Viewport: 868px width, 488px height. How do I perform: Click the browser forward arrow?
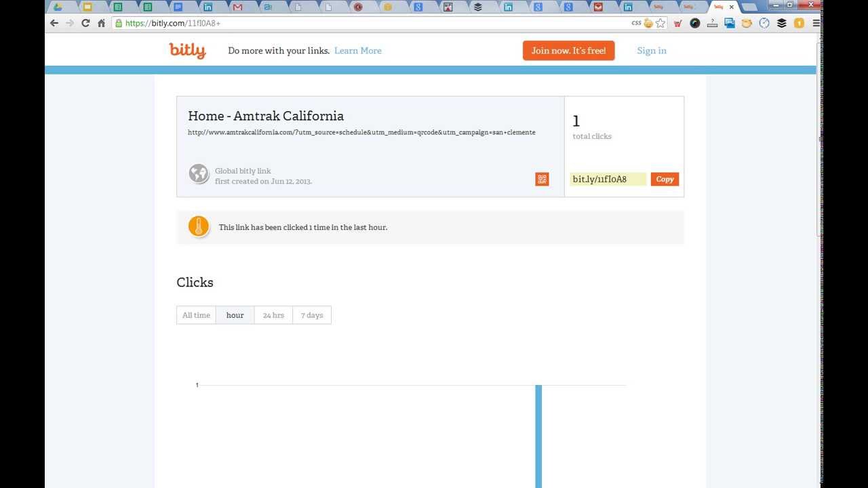click(x=70, y=23)
